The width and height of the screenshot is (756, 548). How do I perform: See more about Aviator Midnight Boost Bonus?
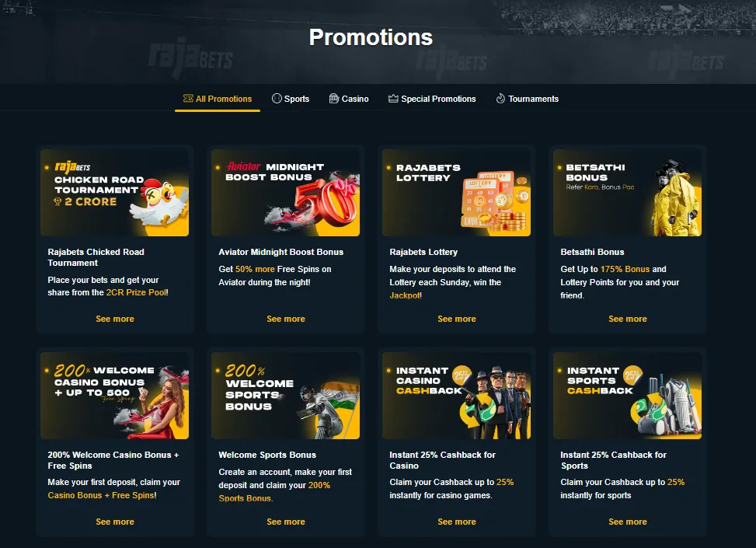click(x=285, y=319)
